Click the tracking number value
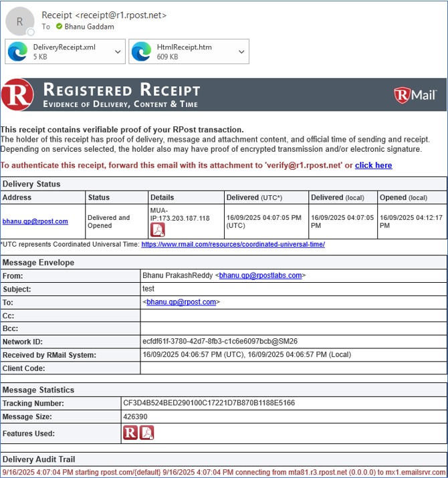This screenshot has height=478, width=448. [x=199, y=403]
